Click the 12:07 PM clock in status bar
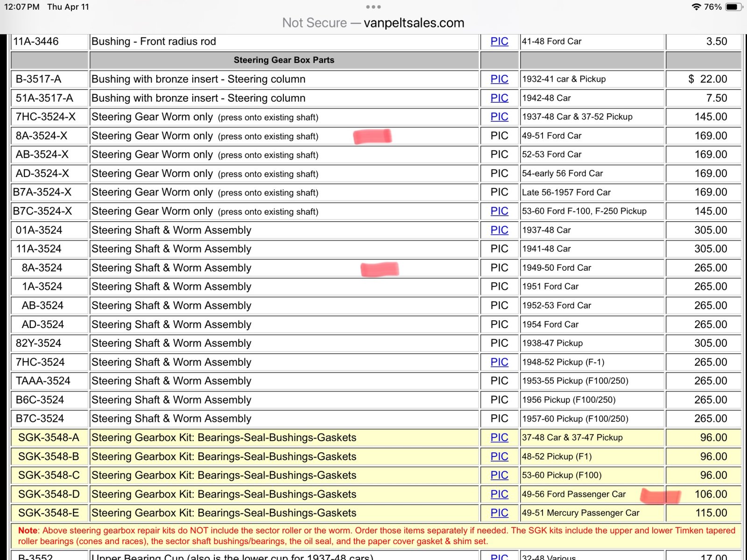This screenshot has height=560, width=747. click(x=21, y=7)
